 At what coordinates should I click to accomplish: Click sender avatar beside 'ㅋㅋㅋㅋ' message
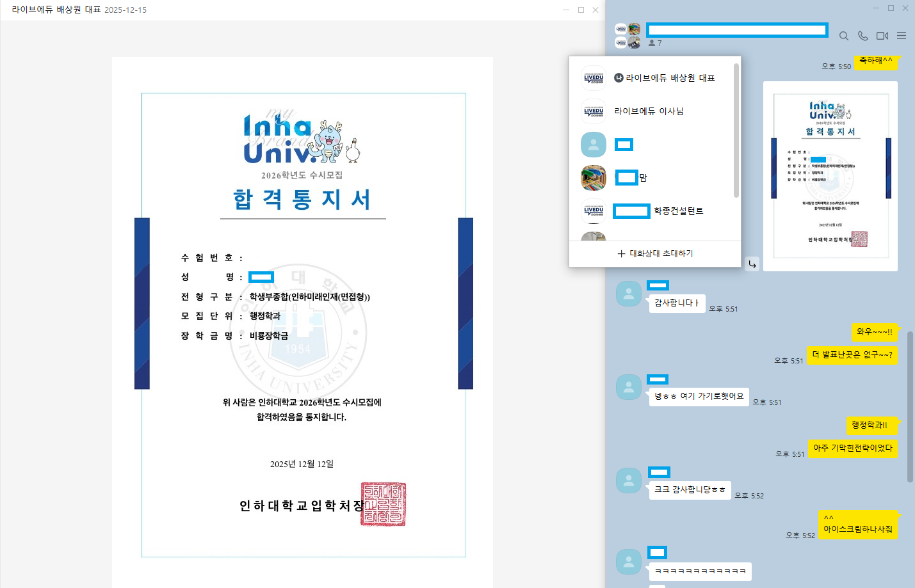(x=629, y=561)
